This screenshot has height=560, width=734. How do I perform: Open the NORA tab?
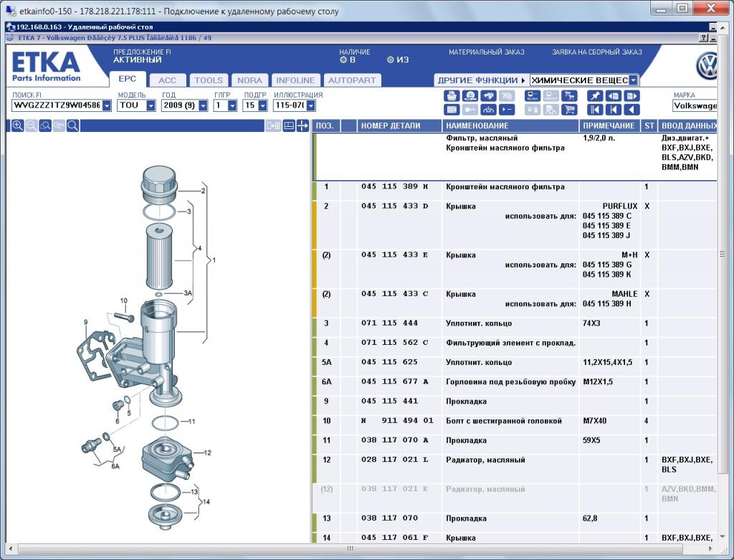(x=249, y=80)
